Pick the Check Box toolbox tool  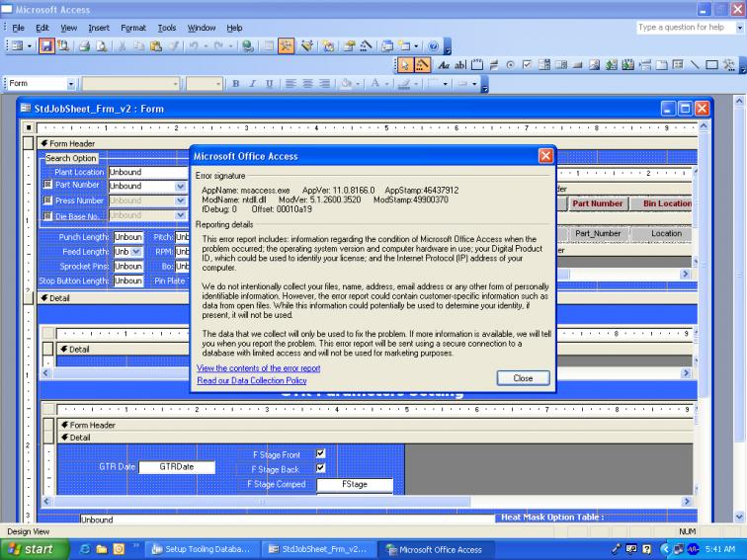tap(527, 65)
